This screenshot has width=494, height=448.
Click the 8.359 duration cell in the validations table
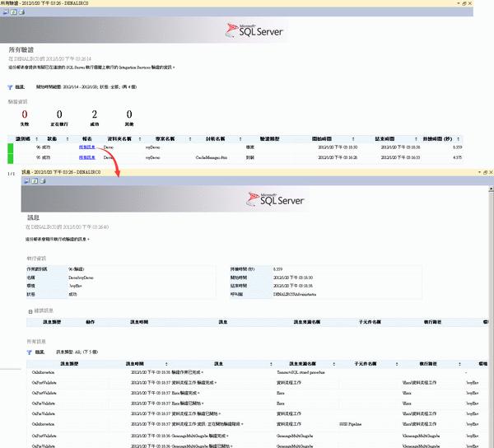(458, 147)
